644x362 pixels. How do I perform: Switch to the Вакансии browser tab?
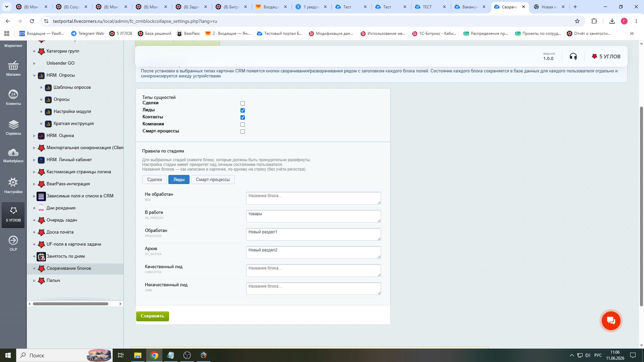pyautogui.click(x=470, y=7)
